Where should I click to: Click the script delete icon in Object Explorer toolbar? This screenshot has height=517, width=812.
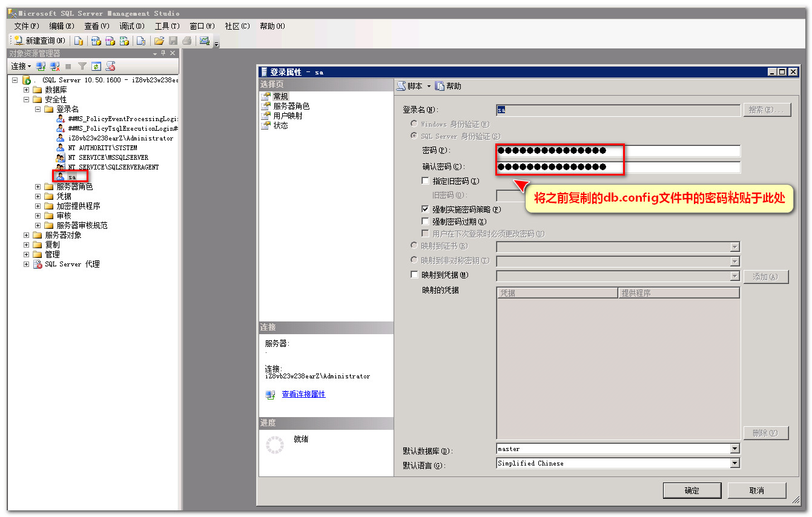[x=110, y=66]
